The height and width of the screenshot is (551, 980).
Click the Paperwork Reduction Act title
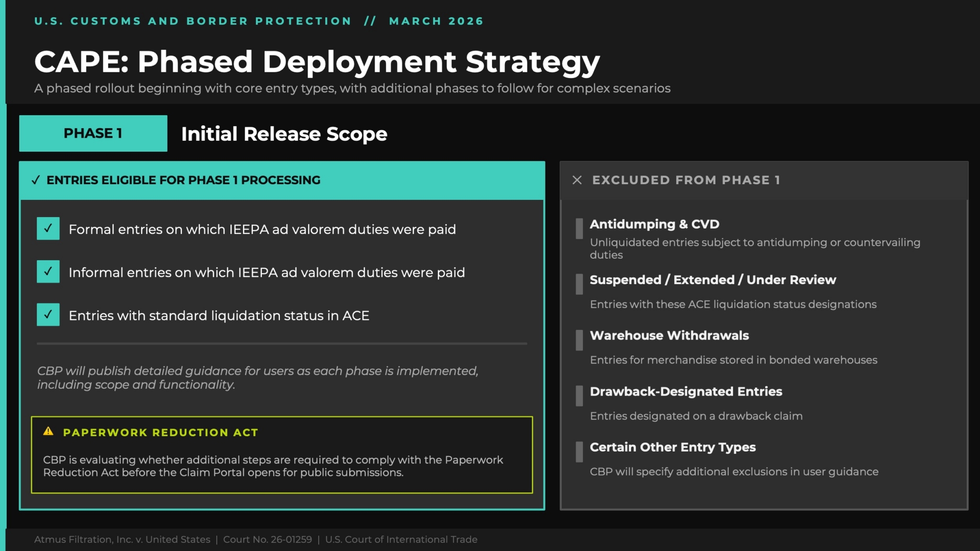point(160,432)
